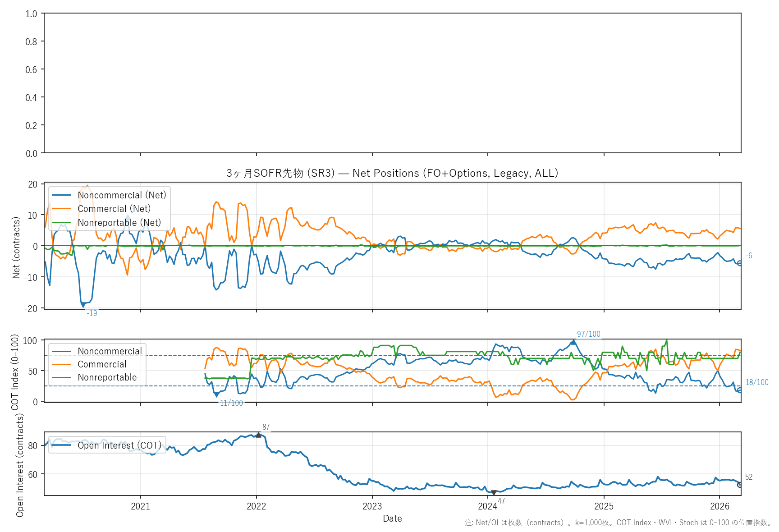Click the Date x-axis label
779x532 pixels.
coord(392,518)
